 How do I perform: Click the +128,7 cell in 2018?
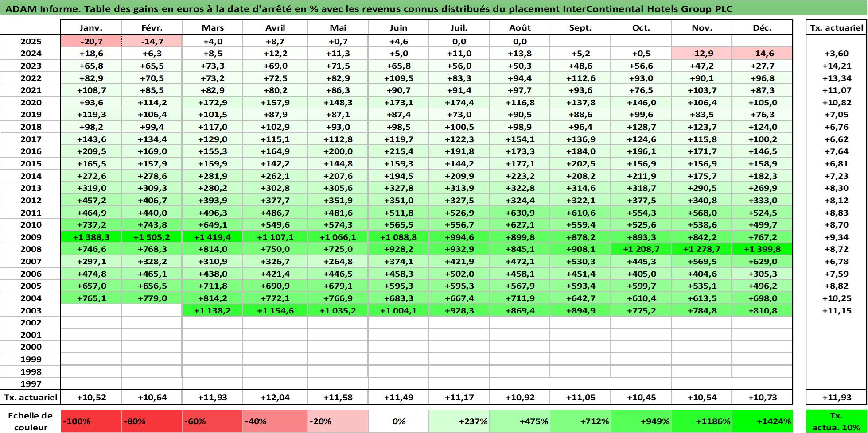pyautogui.click(x=641, y=127)
